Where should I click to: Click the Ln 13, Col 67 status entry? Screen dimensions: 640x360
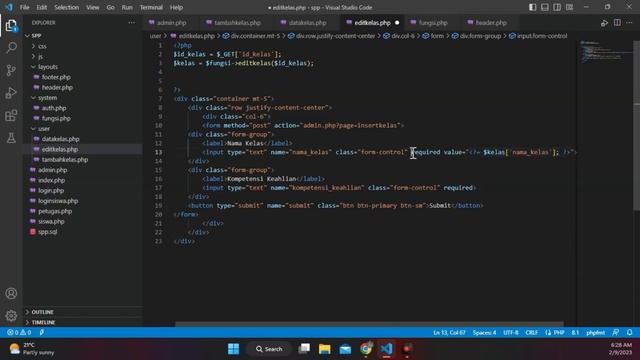point(449,333)
